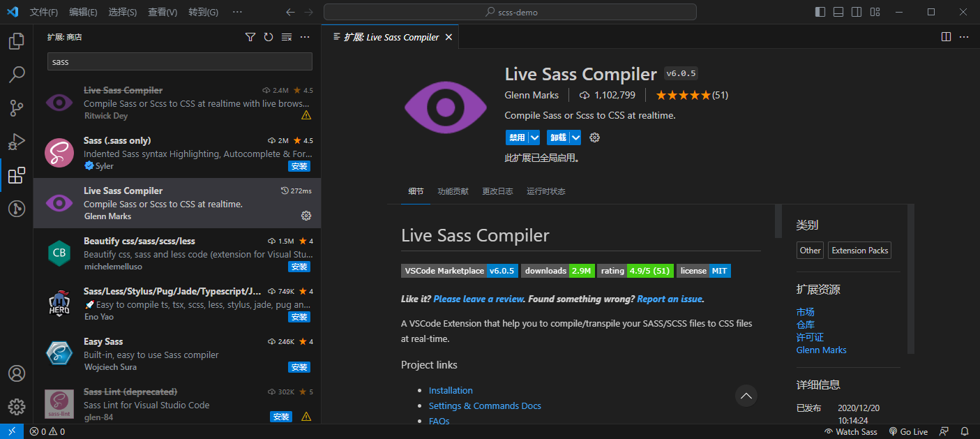Open errors and warnings count in status bar
The height and width of the screenshot is (439, 980).
coord(47,431)
